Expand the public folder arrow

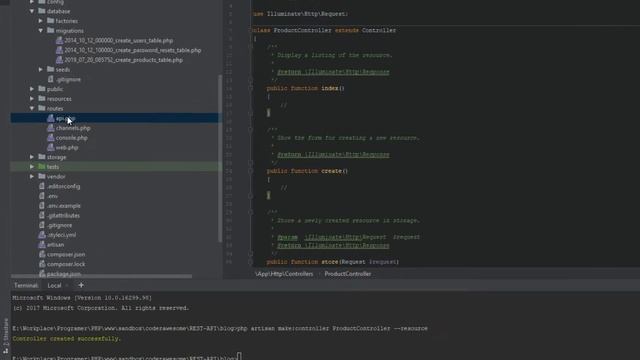point(32,89)
